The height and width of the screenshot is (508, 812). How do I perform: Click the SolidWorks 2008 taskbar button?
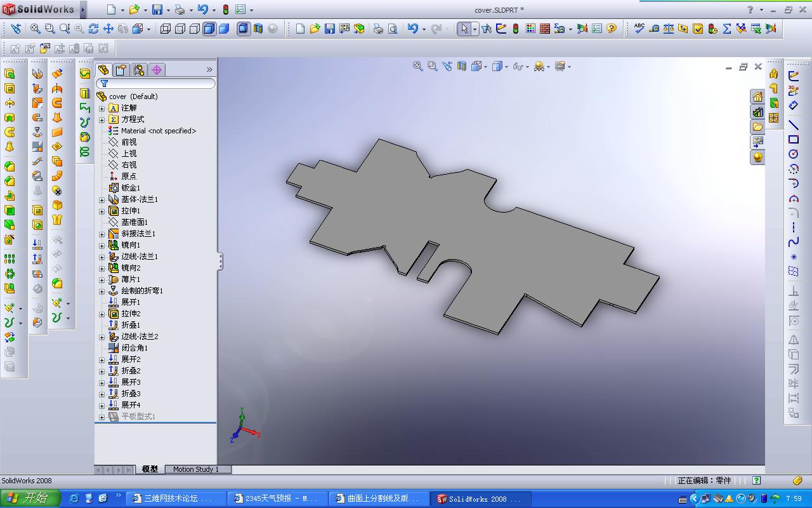pyautogui.click(x=480, y=499)
